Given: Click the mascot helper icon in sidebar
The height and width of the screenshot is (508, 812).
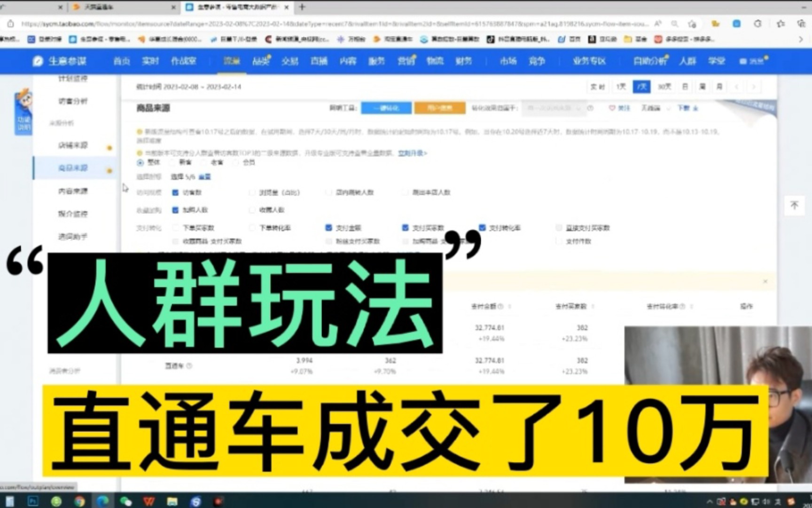Looking at the screenshot, I should (23, 111).
